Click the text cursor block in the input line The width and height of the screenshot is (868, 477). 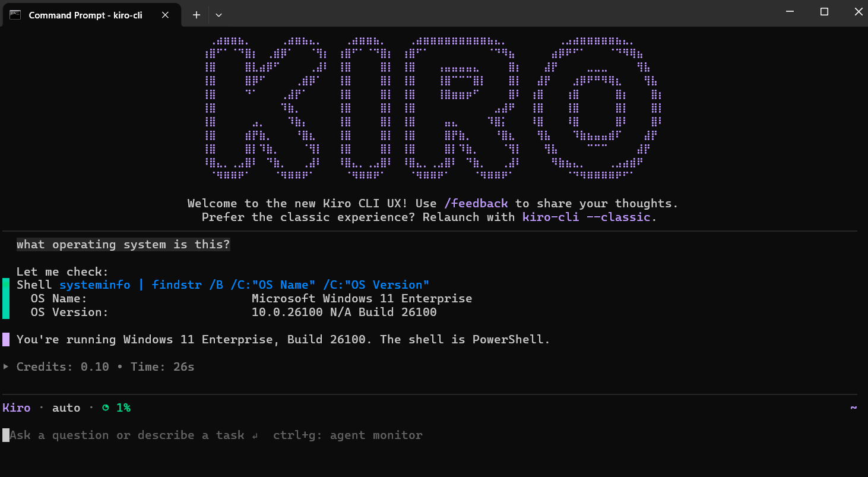click(5, 435)
